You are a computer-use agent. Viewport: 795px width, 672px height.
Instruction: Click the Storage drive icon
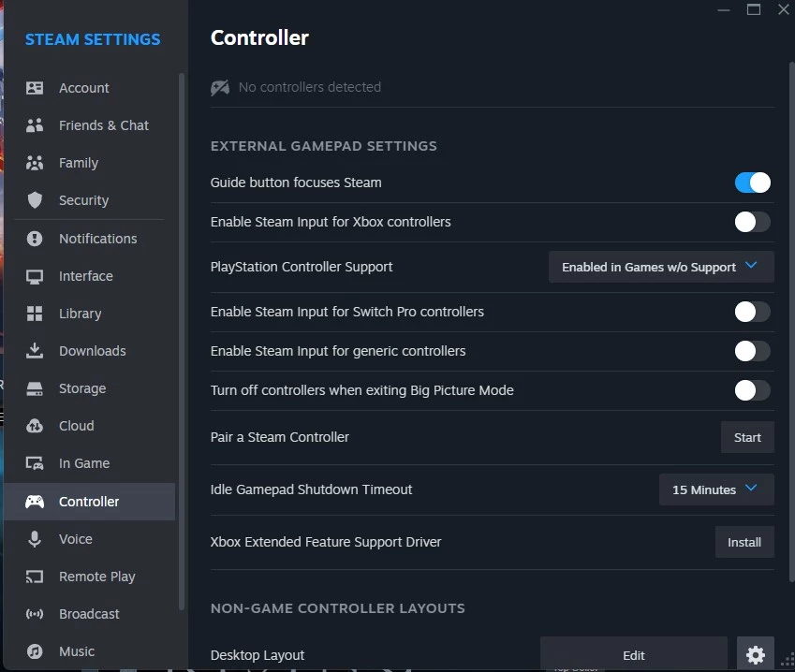click(x=35, y=388)
